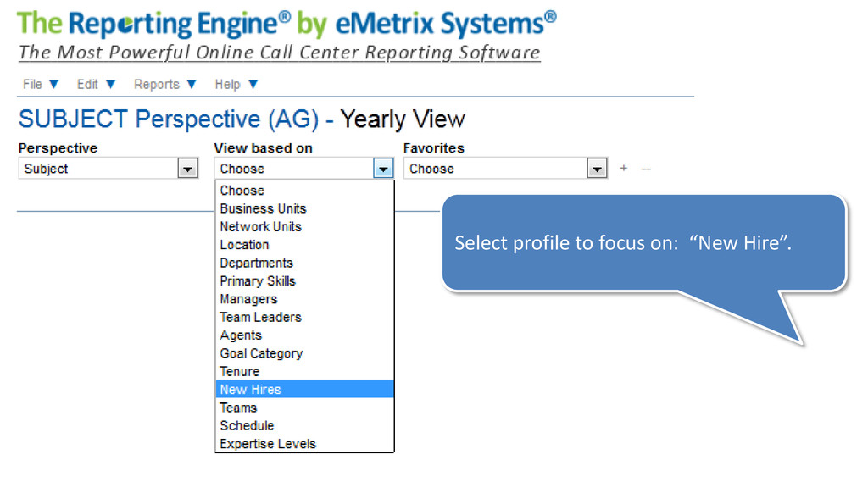Screen dimensions: 868x488
Task: Open the Help menu
Action: 236,84
